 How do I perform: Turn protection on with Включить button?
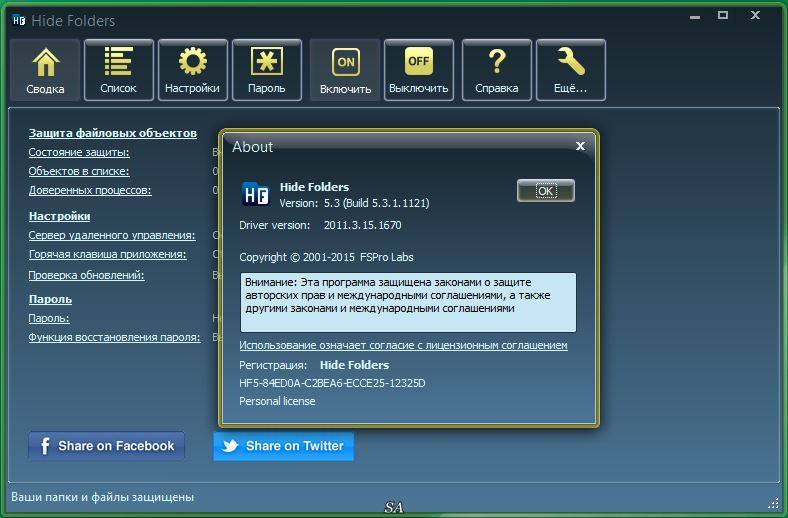click(x=345, y=70)
